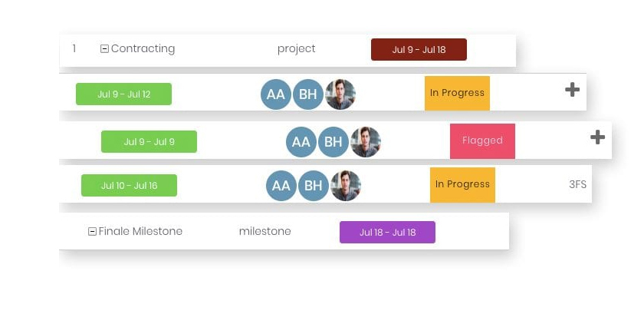The width and height of the screenshot is (644, 314).
Task: Open user photo in Jul 10 - Jul 16 row
Action: click(x=346, y=186)
